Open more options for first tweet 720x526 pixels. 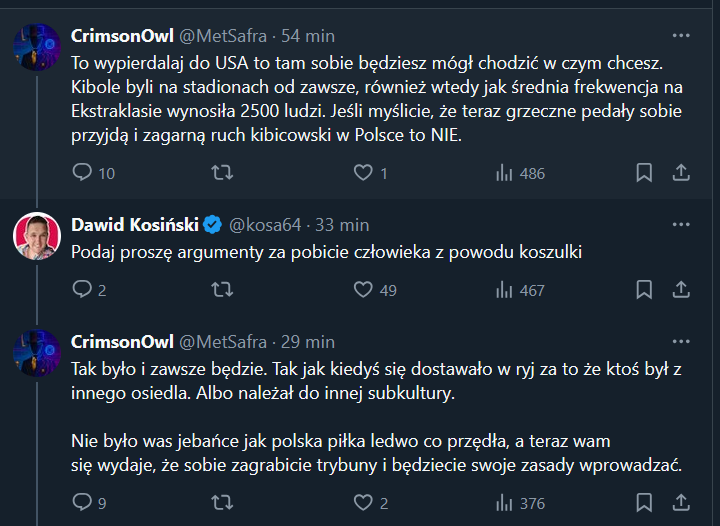[681, 35]
